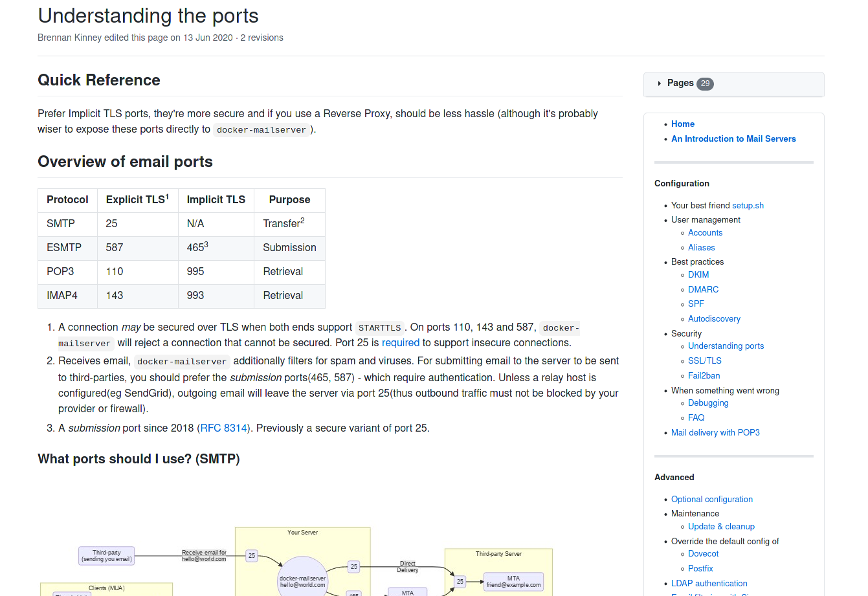Open the Aliases page
The image size is (868, 596).
point(701,247)
